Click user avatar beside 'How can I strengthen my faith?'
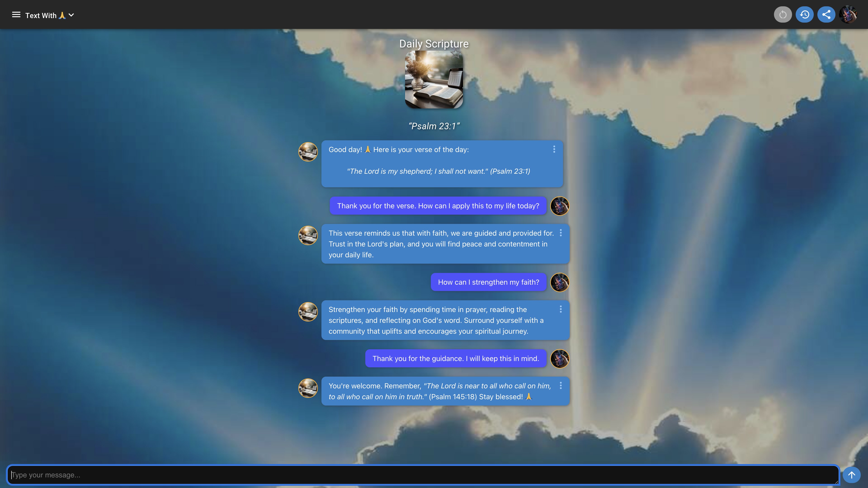 coord(560,282)
